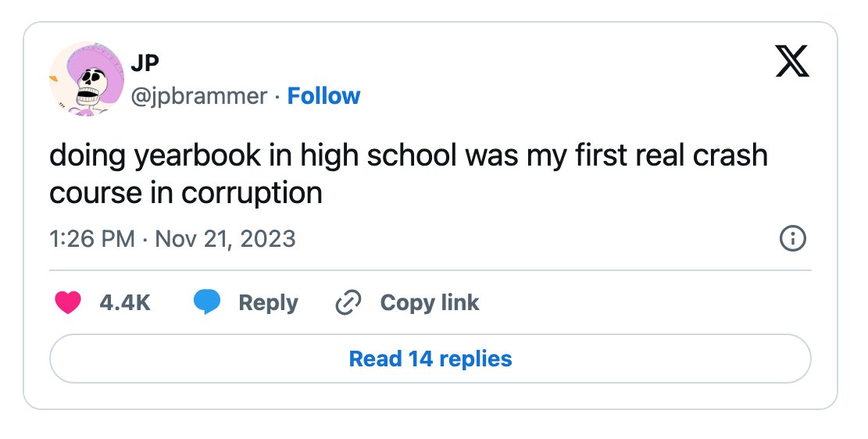Open the 1:26 PM time link
Image resolution: width=868 pixels, height=439 pixels.
(92, 239)
